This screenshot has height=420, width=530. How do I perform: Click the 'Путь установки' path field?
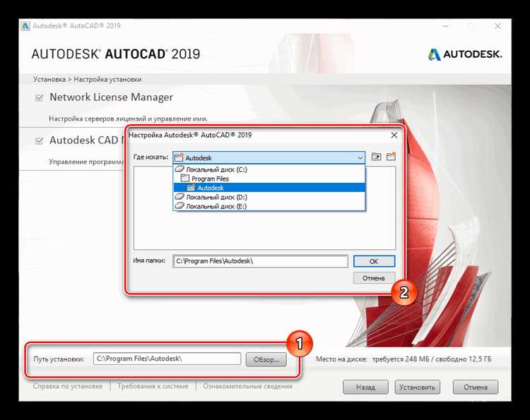[167, 359]
